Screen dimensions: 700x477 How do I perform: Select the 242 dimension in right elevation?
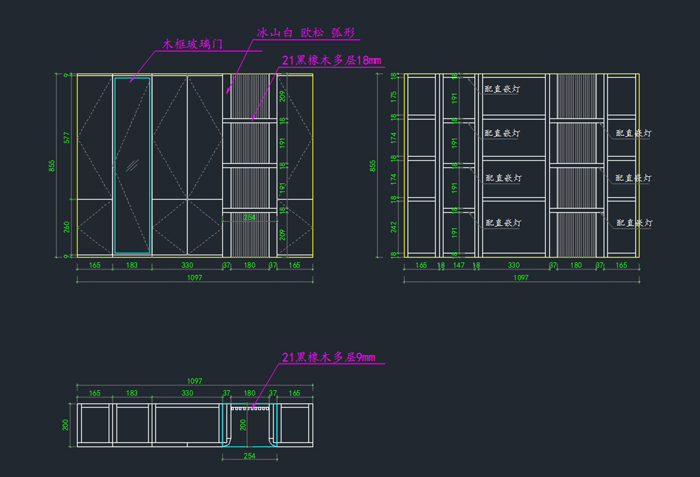click(396, 227)
